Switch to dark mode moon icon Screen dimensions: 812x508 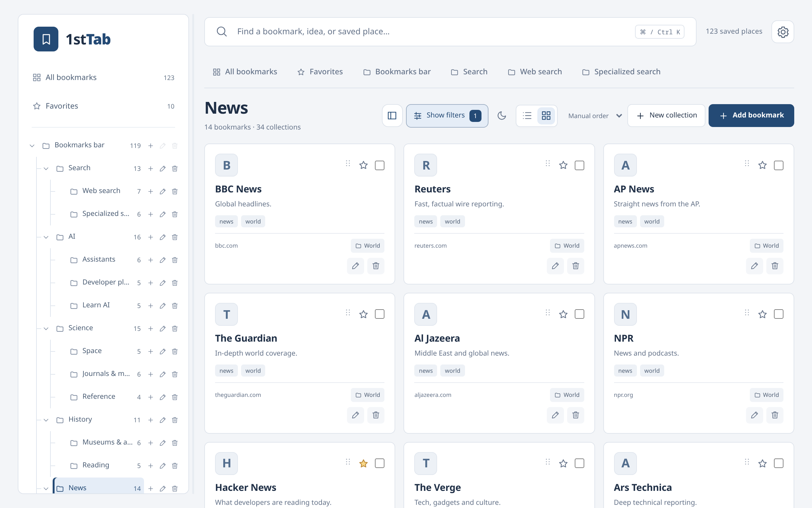tap(501, 116)
